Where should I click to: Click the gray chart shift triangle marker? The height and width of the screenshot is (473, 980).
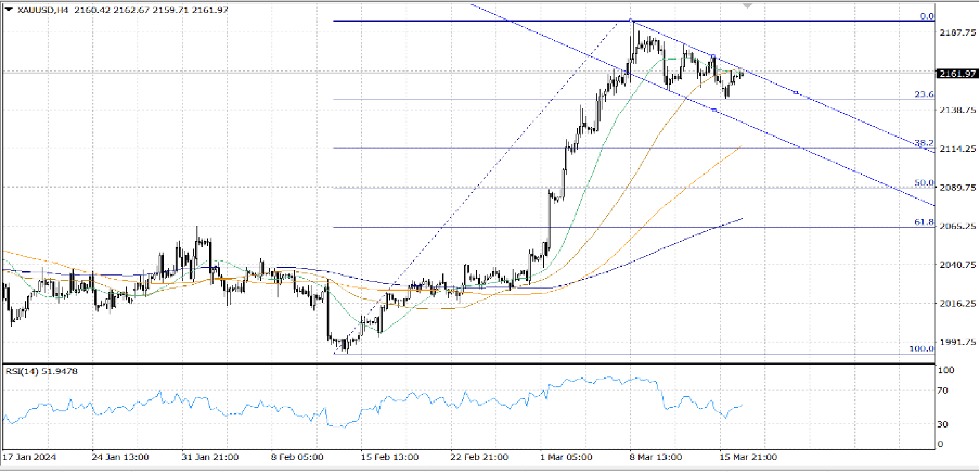(x=747, y=6)
